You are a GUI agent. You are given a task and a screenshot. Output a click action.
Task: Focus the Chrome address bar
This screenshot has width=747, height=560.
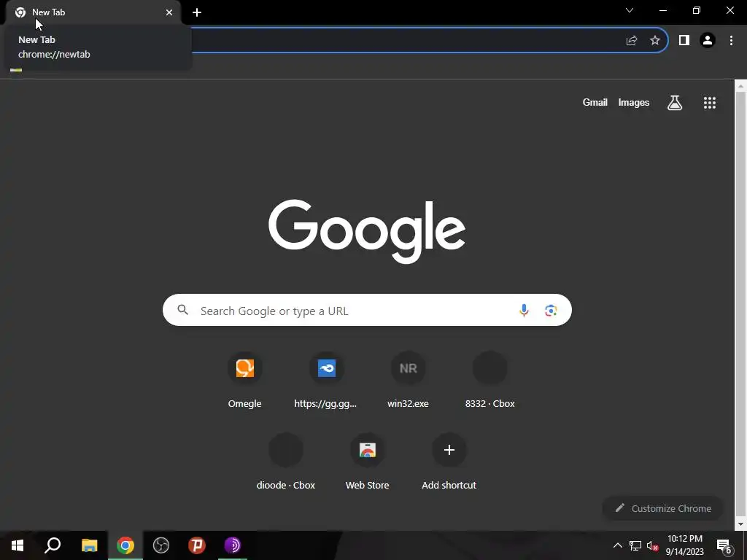(x=405, y=41)
